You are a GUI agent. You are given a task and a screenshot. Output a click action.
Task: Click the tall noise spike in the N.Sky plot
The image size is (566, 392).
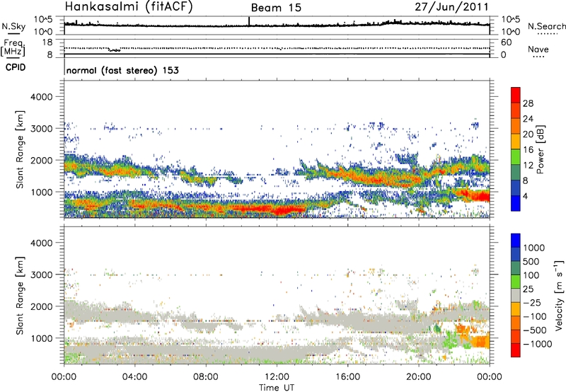[x=249, y=21]
